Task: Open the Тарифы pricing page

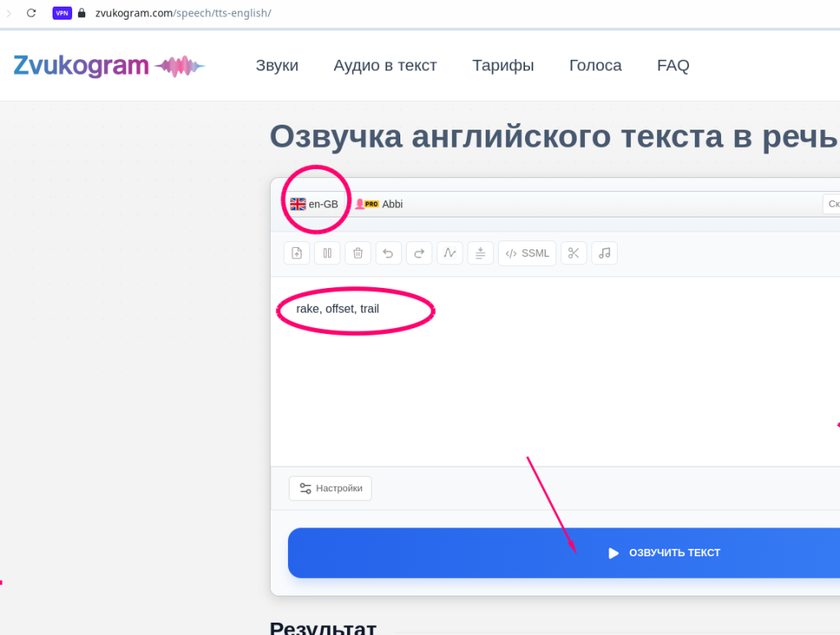Action: click(x=503, y=66)
